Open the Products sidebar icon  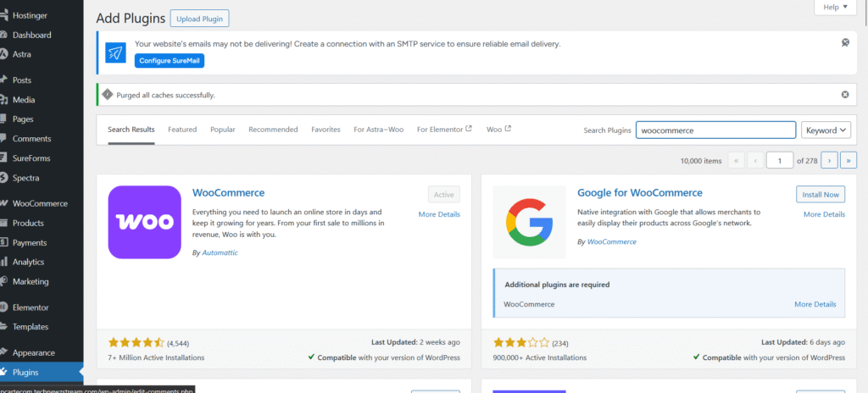[3, 223]
